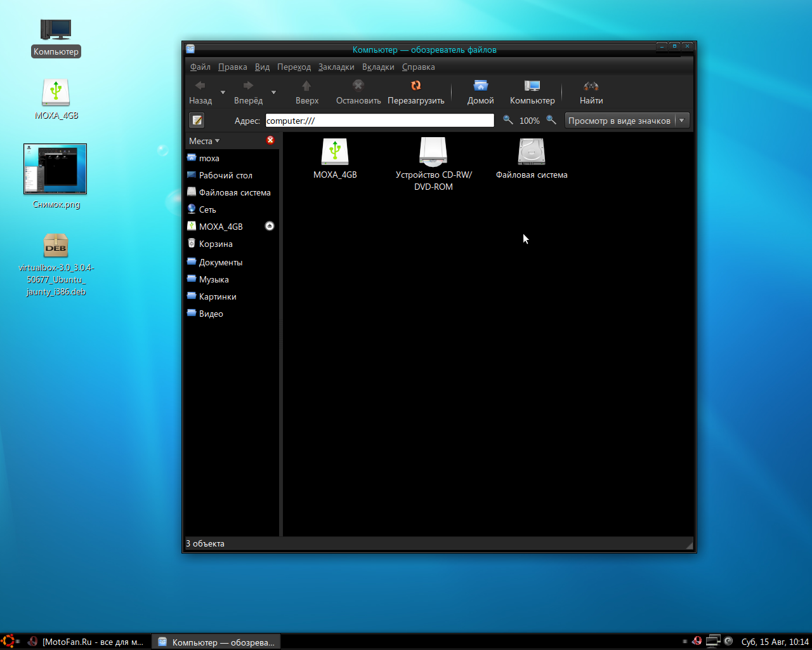Select Рабочий стол in sidebar

pyautogui.click(x=232, y=175)
